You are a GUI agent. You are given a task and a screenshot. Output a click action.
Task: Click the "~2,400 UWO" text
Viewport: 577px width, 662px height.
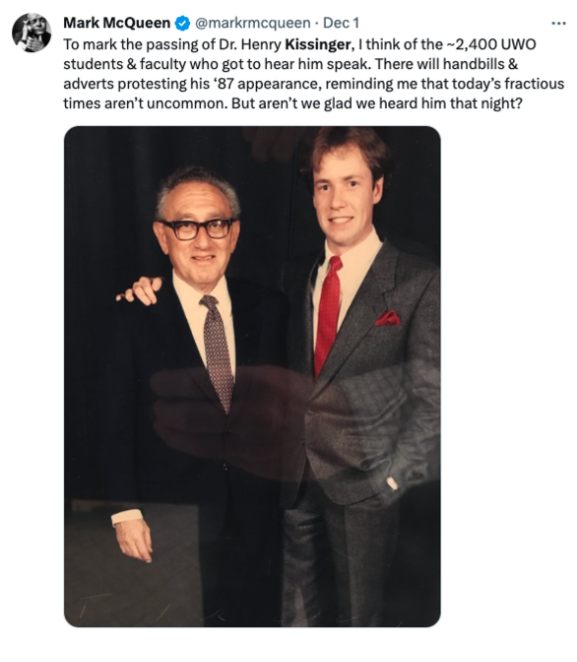tap(492, 44)
